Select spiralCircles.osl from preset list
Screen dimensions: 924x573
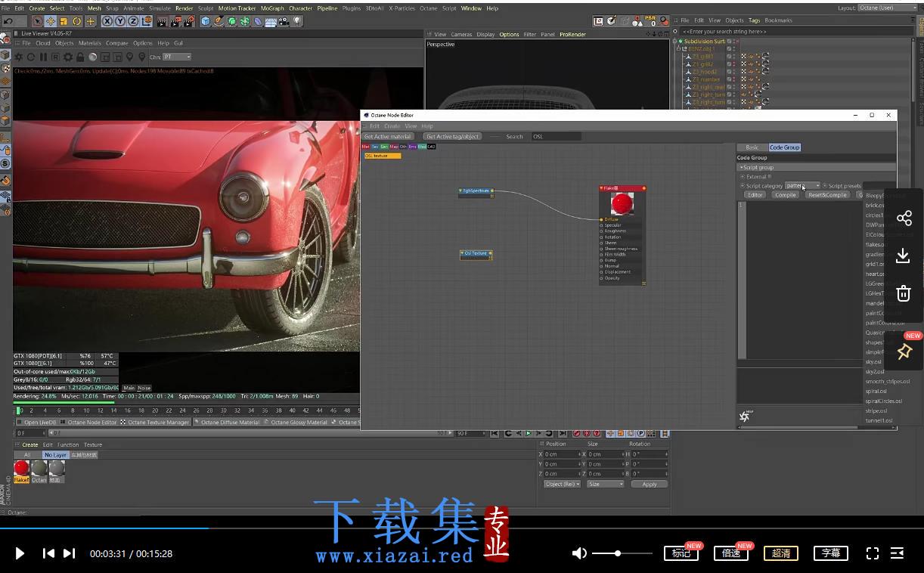884,401
